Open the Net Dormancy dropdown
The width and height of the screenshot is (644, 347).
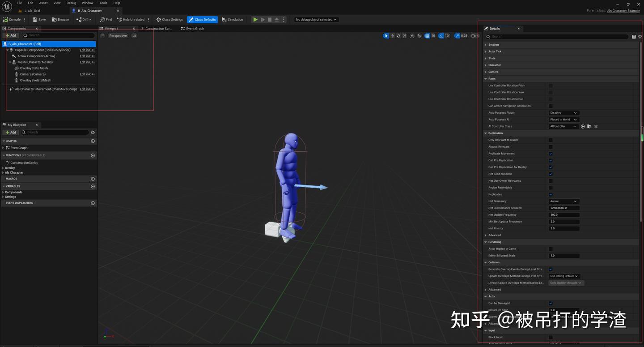(x=563, y=201)
